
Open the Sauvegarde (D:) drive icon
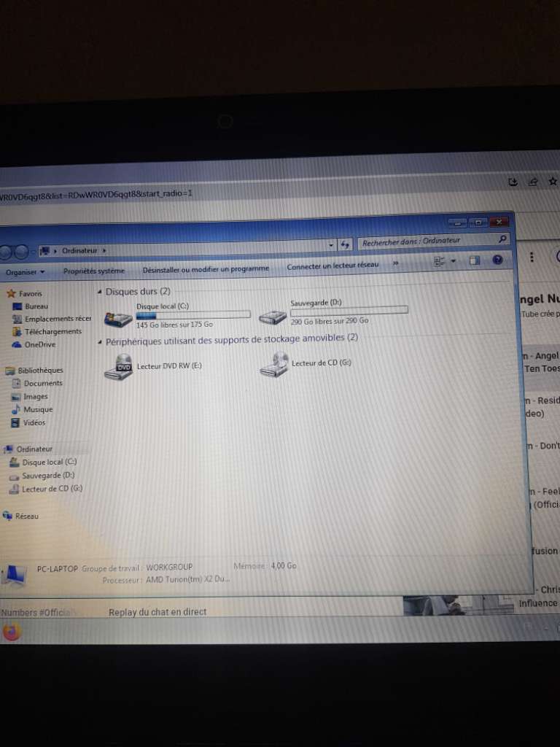pos(273,317)
